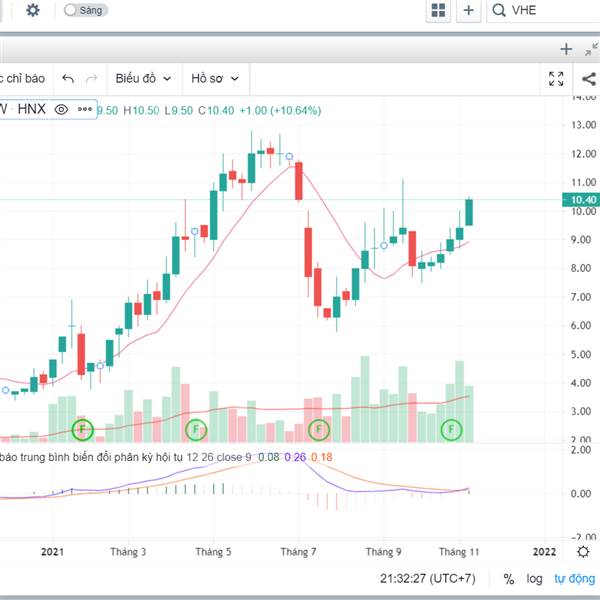
Task: Open the chỉ báo indicators button
Action: pyautogui.click(x=23, y=78)
